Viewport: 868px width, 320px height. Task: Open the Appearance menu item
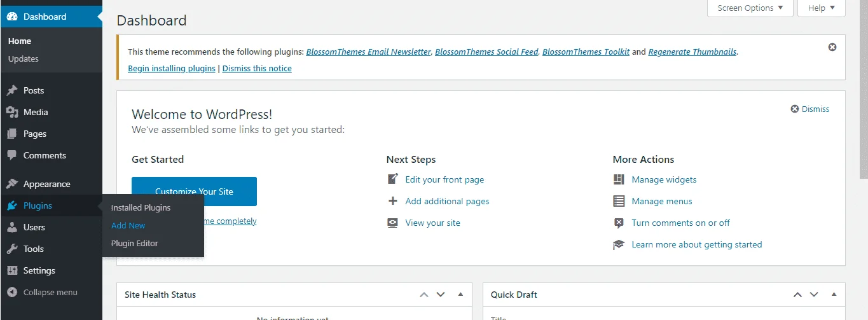pos(51,184)
